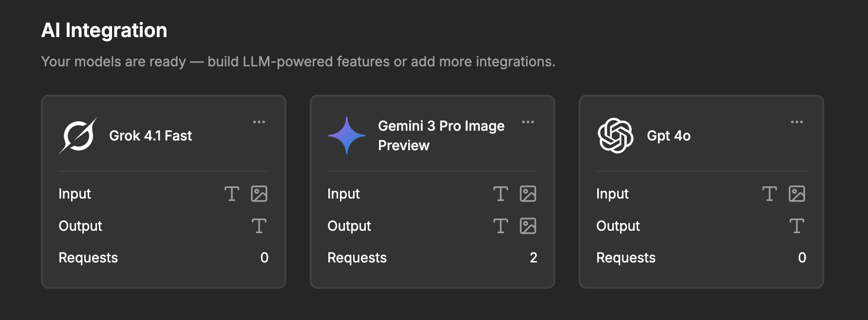Open the more options menu on Grok 4.1 Fast card
Image resolution: width=868 pixels, height=320 pixels.
259,122
